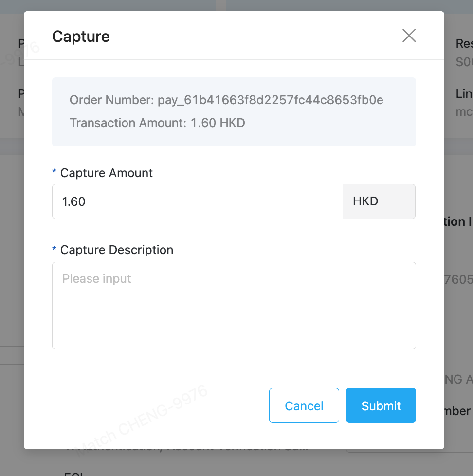Click the Capture Amount input field
This screenshot has width=473, height=476.
(198, 201)
